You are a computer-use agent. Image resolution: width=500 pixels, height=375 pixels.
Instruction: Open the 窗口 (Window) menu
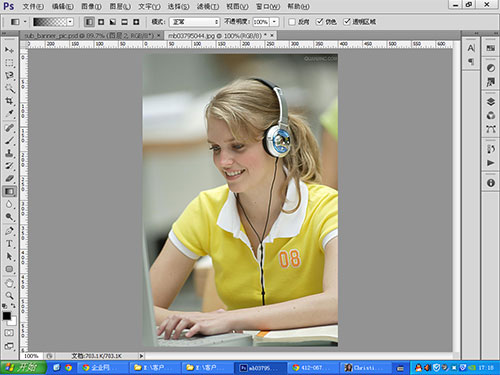tap(268, 6)
